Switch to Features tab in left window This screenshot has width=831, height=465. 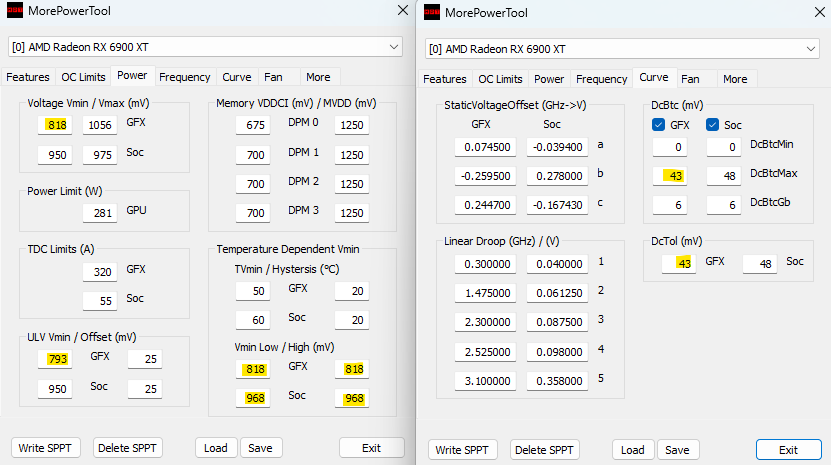pos(28,77)
